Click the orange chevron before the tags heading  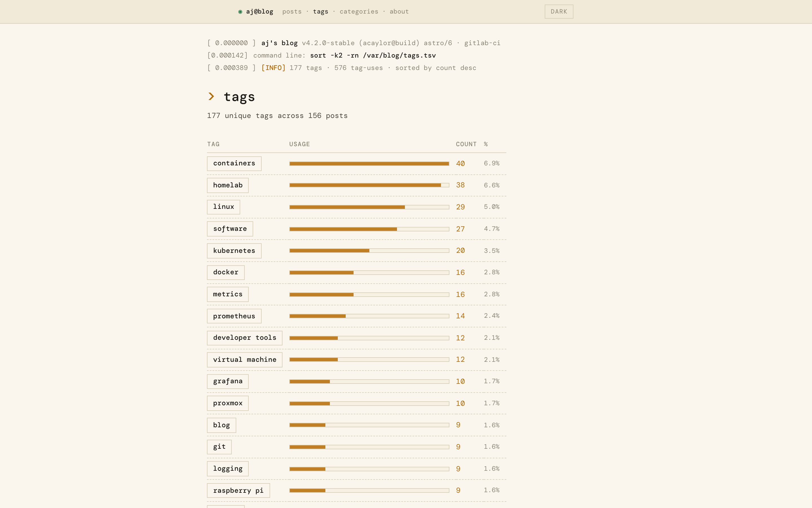[211, 97]
